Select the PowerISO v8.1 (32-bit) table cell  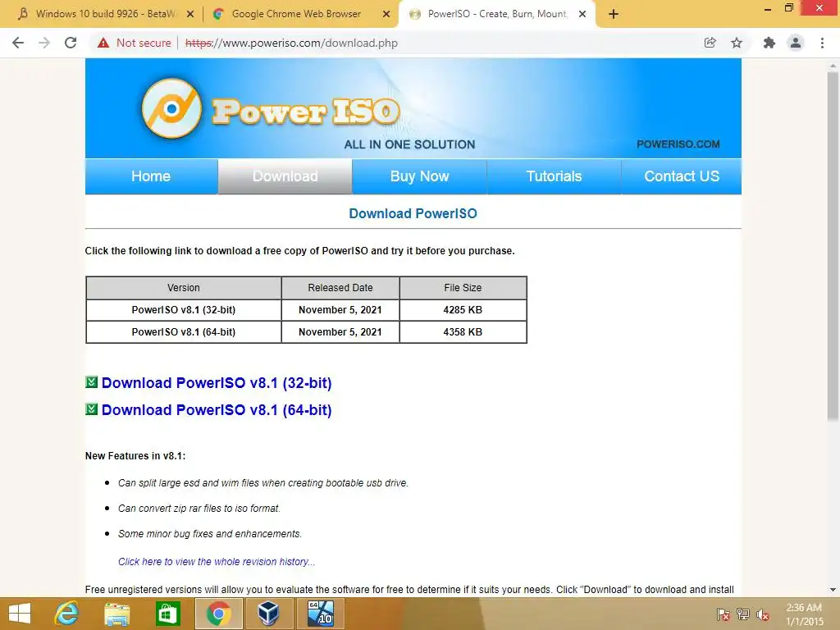(184, 309)
